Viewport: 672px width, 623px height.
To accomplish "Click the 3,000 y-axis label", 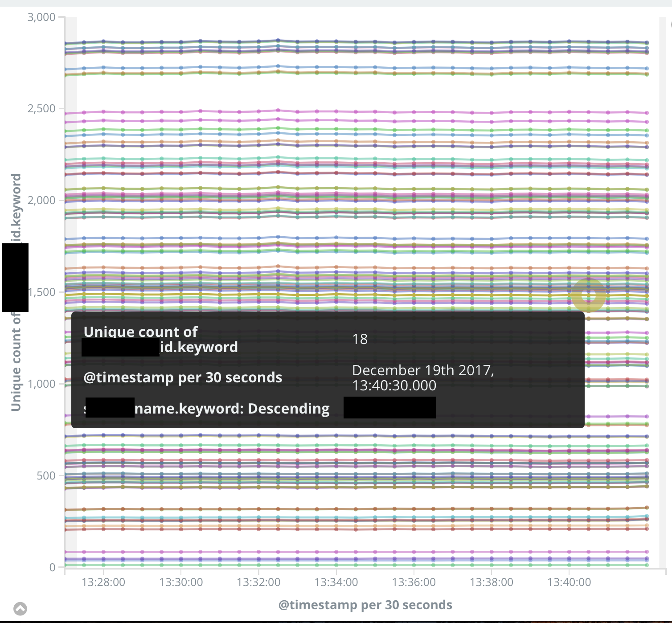I will click(x=41, y=17).
